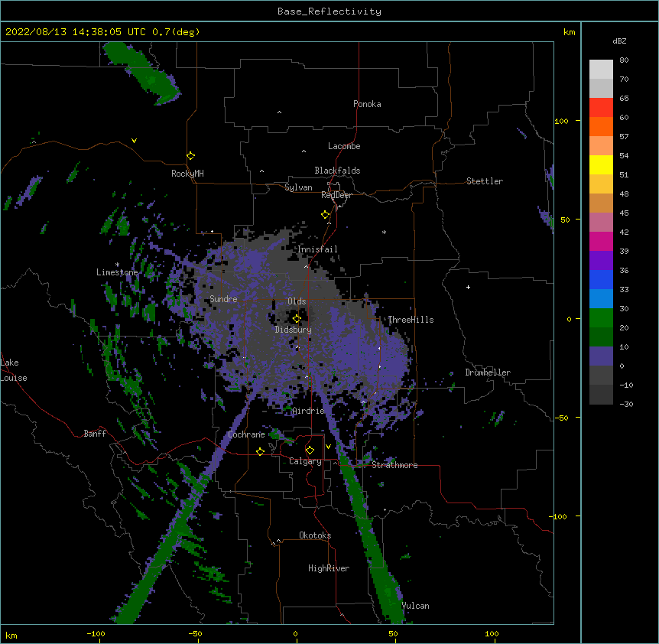This screenshot has height=644, width=659.
Task: Select the Didsbury label
Action: (x=294, y=330)
